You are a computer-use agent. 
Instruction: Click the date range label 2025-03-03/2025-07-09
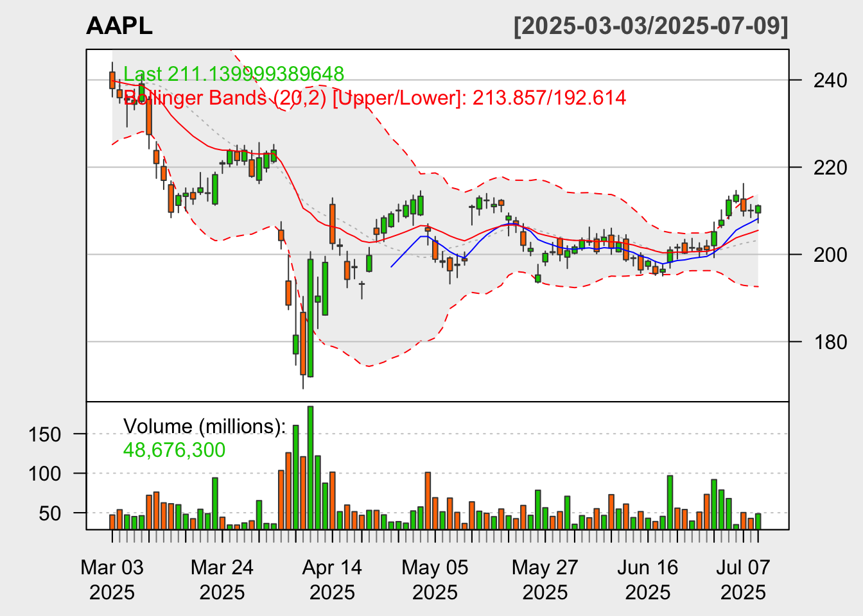pos(650,26)
